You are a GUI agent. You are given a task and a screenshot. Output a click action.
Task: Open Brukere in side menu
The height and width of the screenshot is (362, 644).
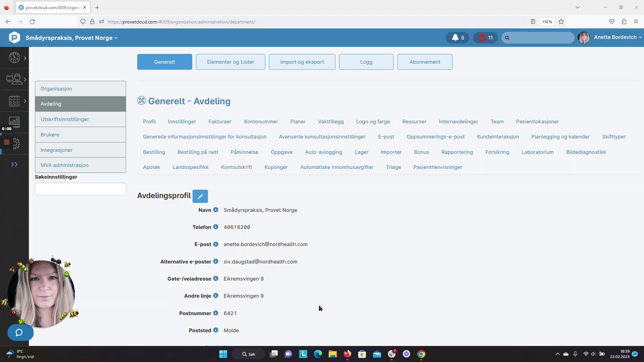[80, 135]
